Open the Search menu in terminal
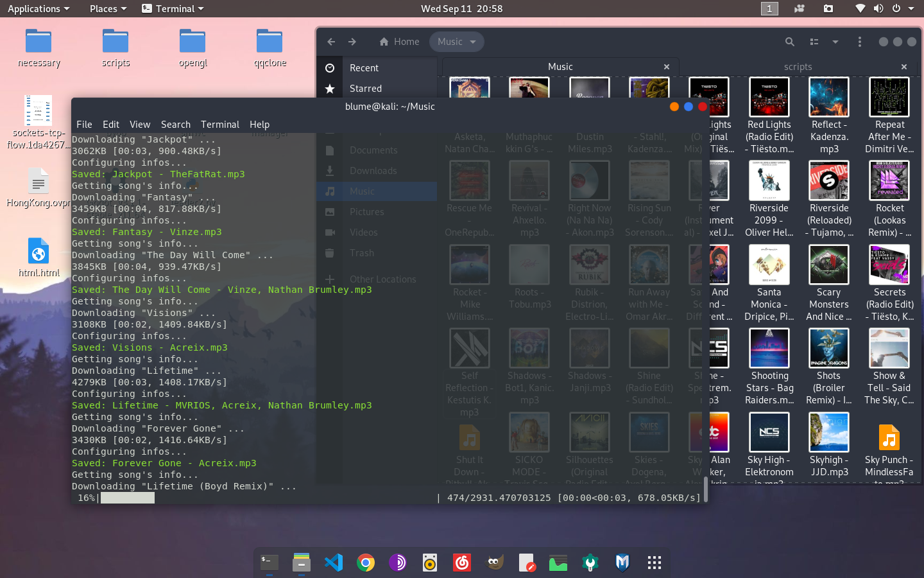Image resolution: width=924 pixels, height=578 pixels. point(176,125)
